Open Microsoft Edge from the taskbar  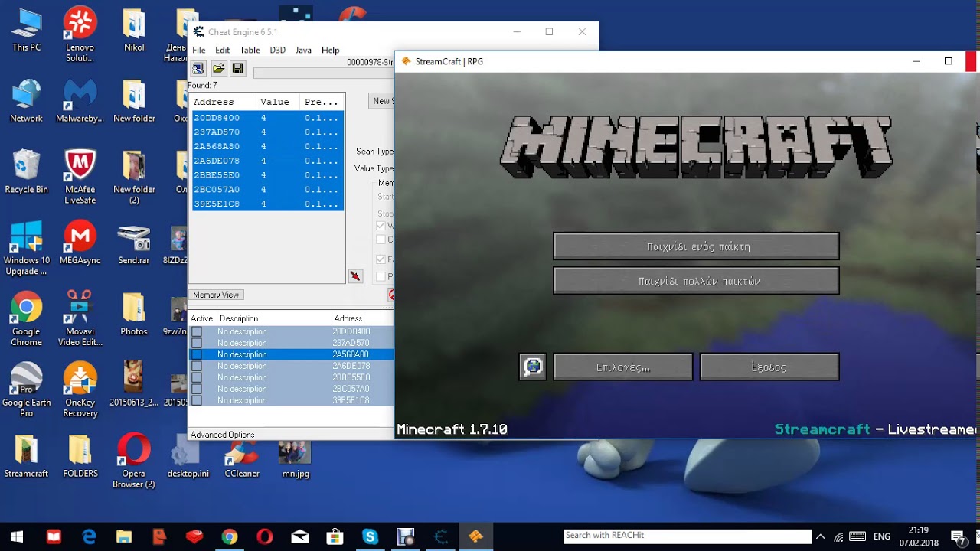point(89,536)
